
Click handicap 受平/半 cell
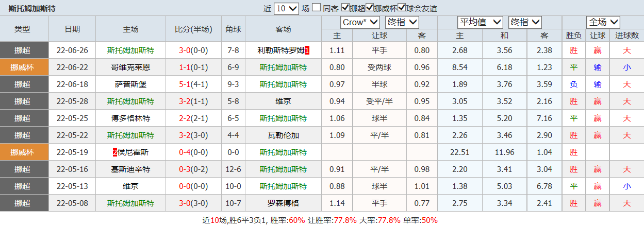[x=379, y=101]
